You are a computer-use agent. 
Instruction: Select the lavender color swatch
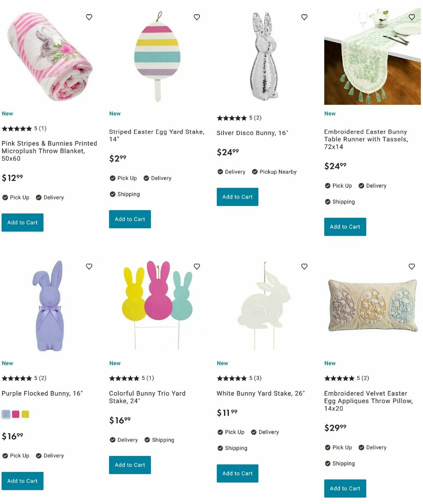click(6, 414)
